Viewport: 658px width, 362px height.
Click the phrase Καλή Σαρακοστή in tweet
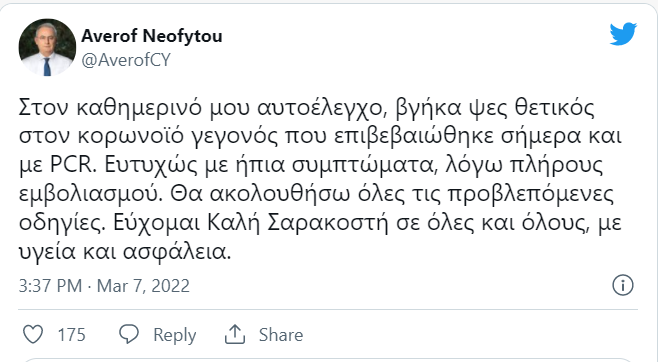point(298,223)
